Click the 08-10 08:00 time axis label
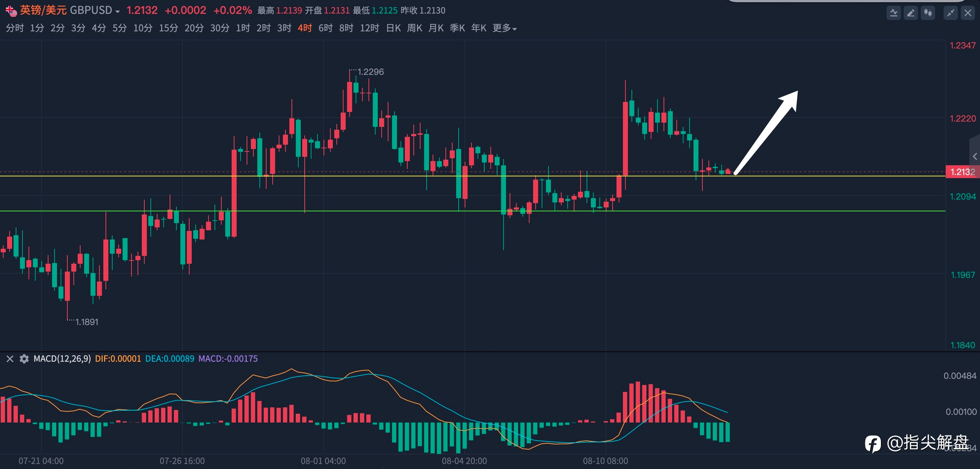The height and width of the screenshot is (469, 980). tap(605, 461)
